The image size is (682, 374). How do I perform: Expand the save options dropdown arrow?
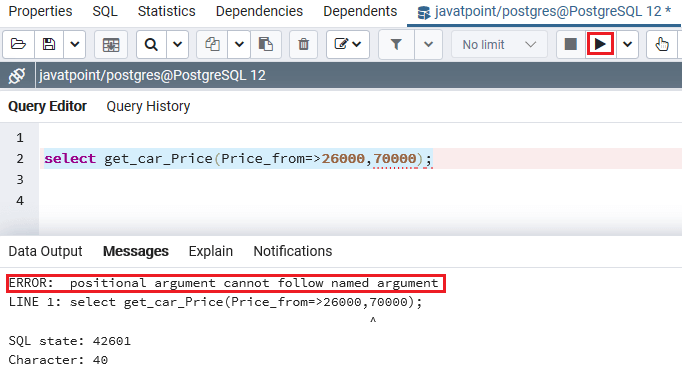[x=75, y=44]
